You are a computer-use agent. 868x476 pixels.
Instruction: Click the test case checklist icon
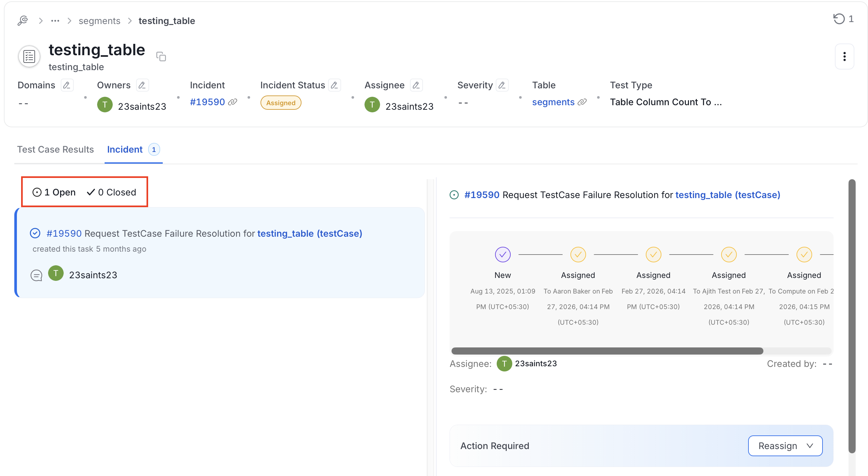tap(29, 56)
